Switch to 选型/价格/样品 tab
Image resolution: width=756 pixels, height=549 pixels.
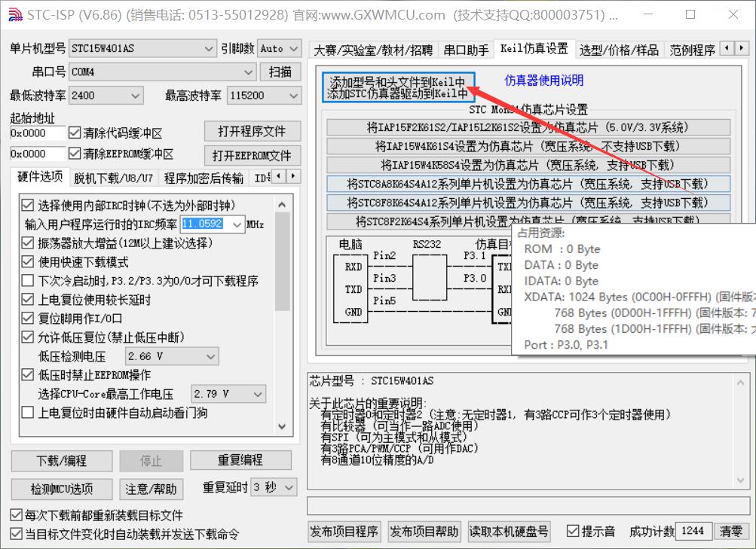coord(619,50)
